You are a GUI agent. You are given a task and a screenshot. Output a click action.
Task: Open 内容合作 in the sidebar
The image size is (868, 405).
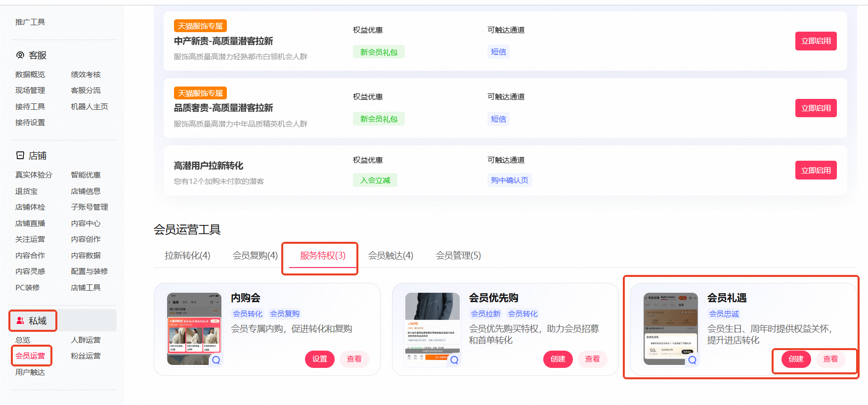(x=30, y=256)
